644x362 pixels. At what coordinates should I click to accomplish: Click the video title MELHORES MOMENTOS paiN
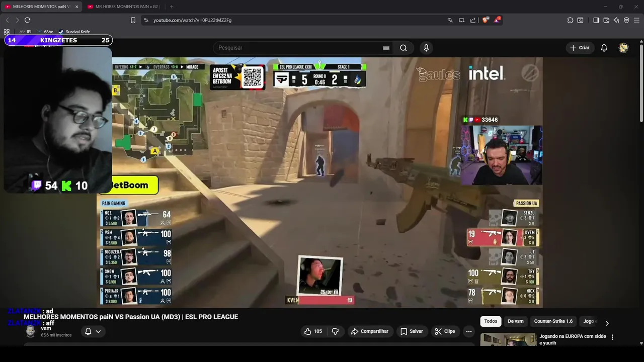pyautogui.click(x=131, y=317)
